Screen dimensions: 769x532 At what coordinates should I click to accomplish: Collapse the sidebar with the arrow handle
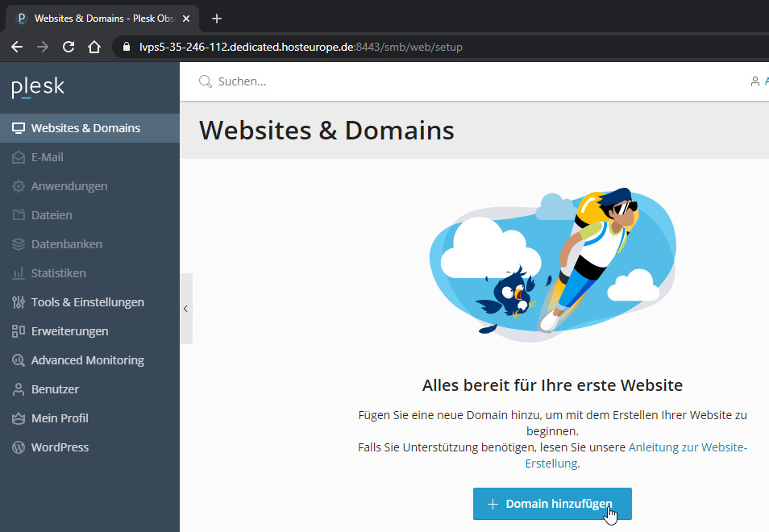(x=185, y=309)
